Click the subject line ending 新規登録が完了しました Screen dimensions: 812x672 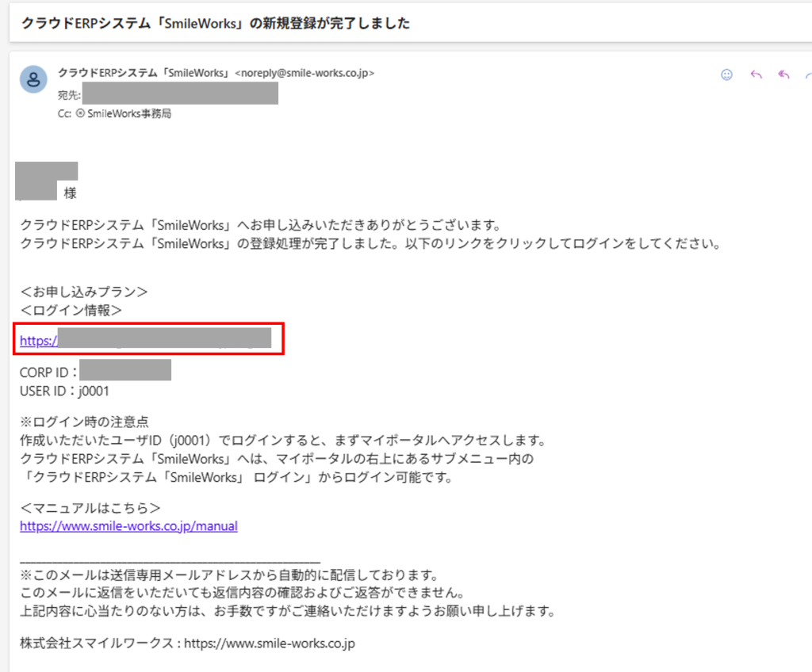tap(216, 23)
